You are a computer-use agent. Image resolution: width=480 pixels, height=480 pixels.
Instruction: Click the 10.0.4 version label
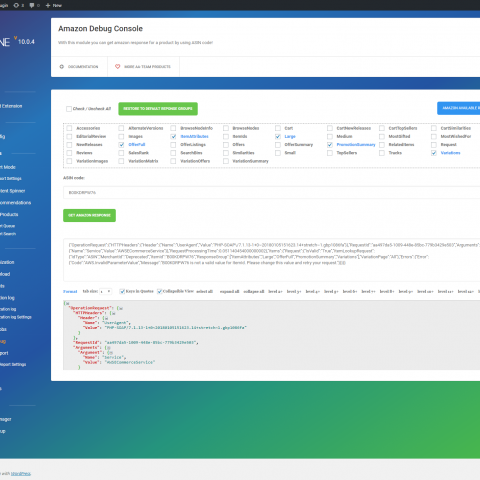coord(26,42)
